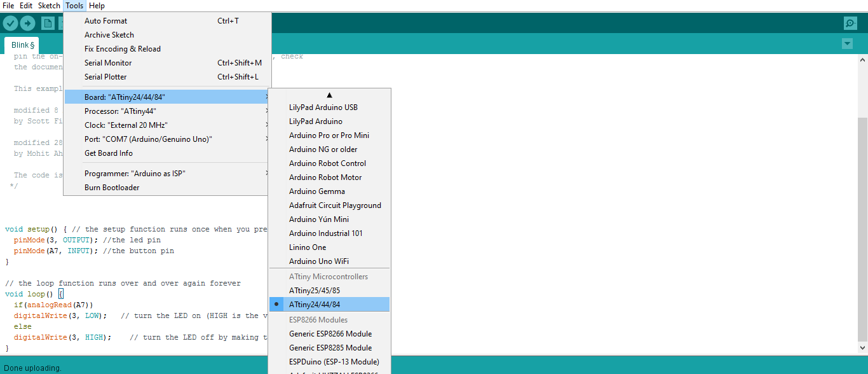Open the Sketch menu
Viewport: 868px width, 374px height.
click(49, 6)
